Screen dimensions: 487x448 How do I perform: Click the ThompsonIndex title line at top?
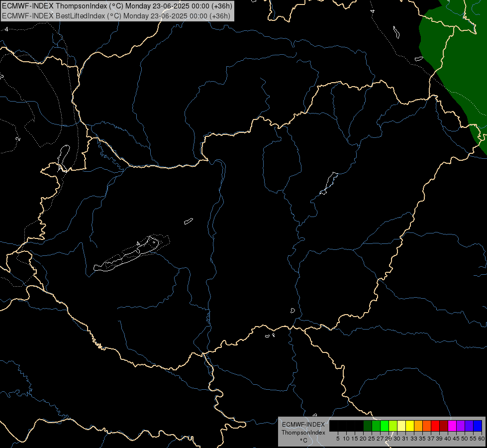tap(117, 6)
